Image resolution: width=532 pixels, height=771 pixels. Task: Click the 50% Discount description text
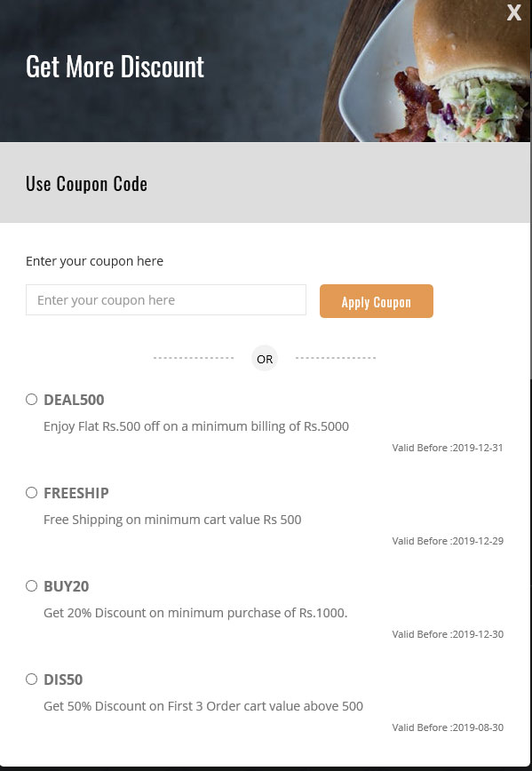[x=203, y=706]
